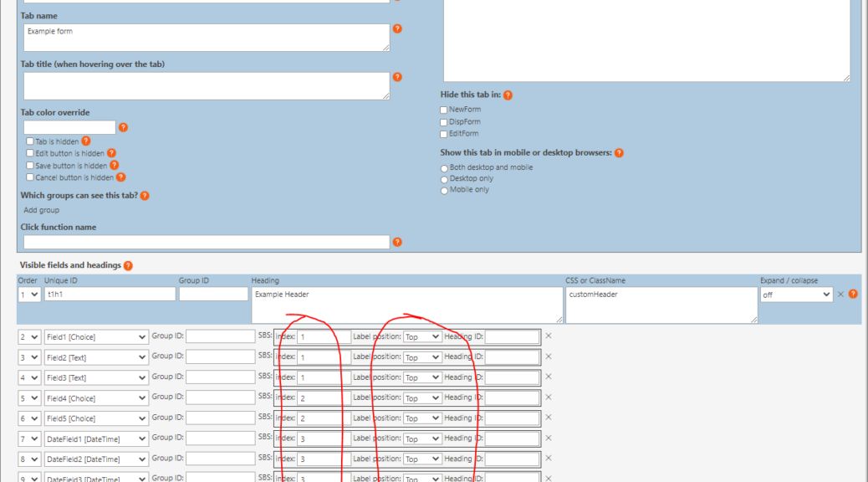Select the 'Mobile only' radio button
The width and height of the screenshot is (868, 482).
tap(444, 189)
